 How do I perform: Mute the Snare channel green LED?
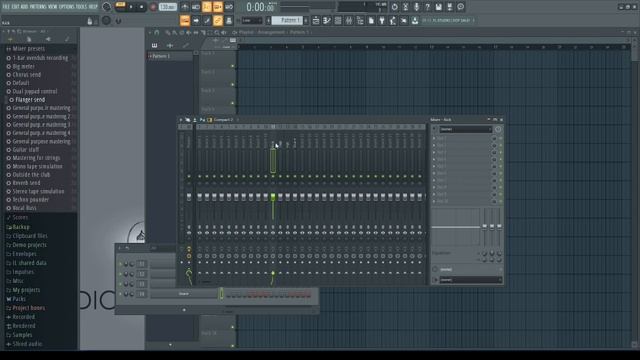[x=120, y=294]
